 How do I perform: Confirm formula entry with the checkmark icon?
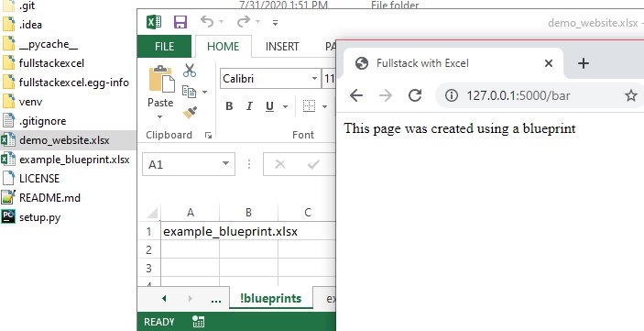coord(313,164)
